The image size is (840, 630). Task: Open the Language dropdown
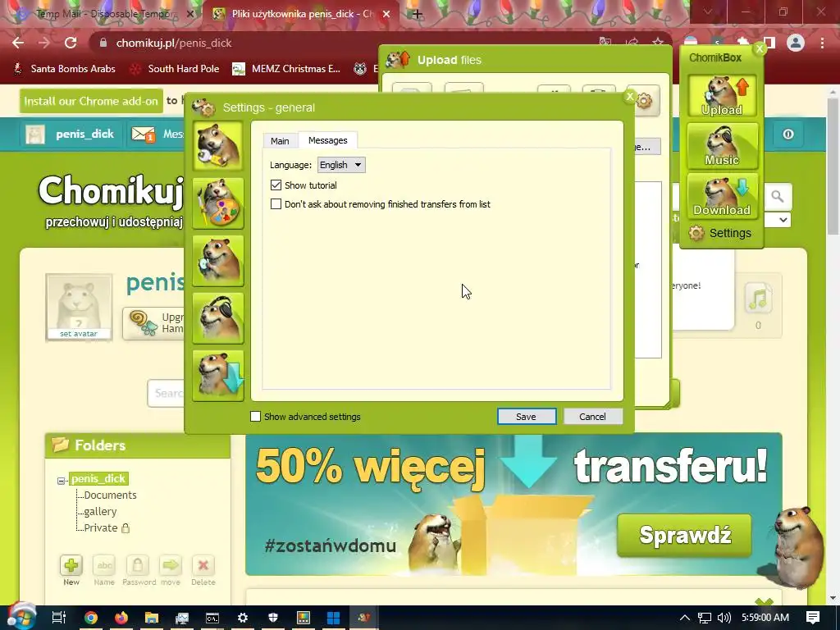tap(341, 165)
